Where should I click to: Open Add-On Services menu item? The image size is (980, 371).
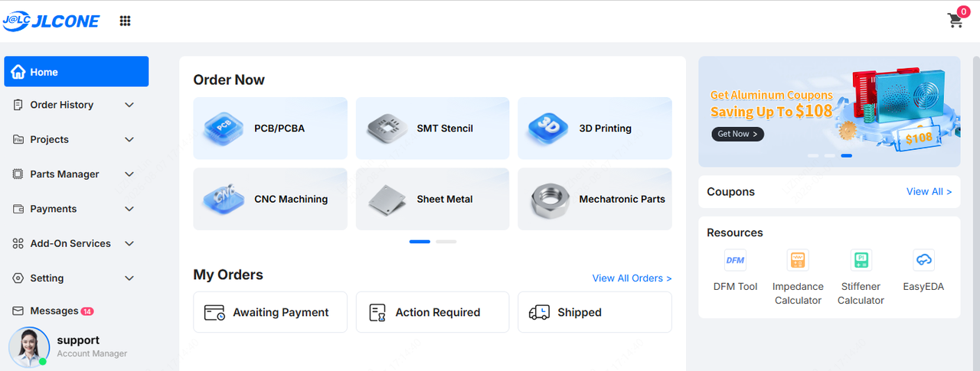click(x=77, y=243)
